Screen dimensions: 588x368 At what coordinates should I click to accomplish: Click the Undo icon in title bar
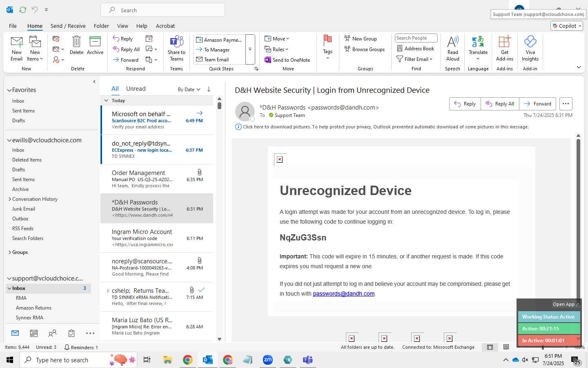(35, 9)
